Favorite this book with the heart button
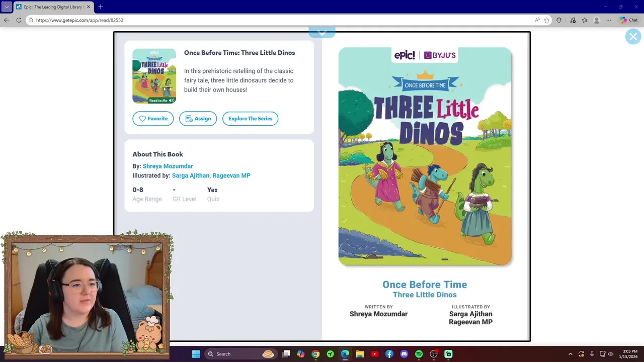This screenshot has height=362, width=644. [153, 119]
